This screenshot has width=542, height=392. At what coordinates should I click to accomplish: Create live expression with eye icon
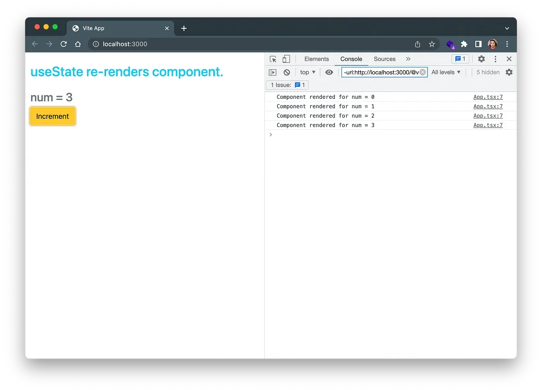click(329, 72)
